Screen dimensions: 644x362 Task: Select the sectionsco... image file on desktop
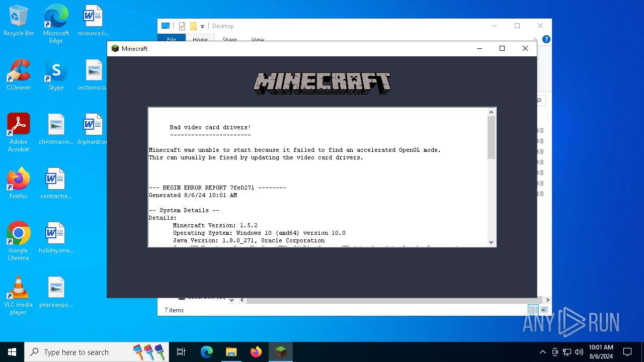tap(93, 75)
